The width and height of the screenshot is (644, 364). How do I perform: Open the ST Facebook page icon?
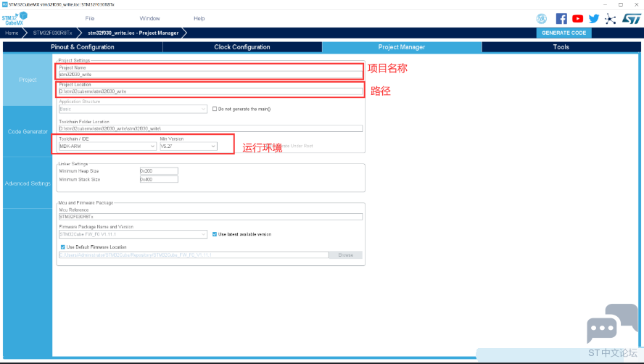[x=561, y=19]
